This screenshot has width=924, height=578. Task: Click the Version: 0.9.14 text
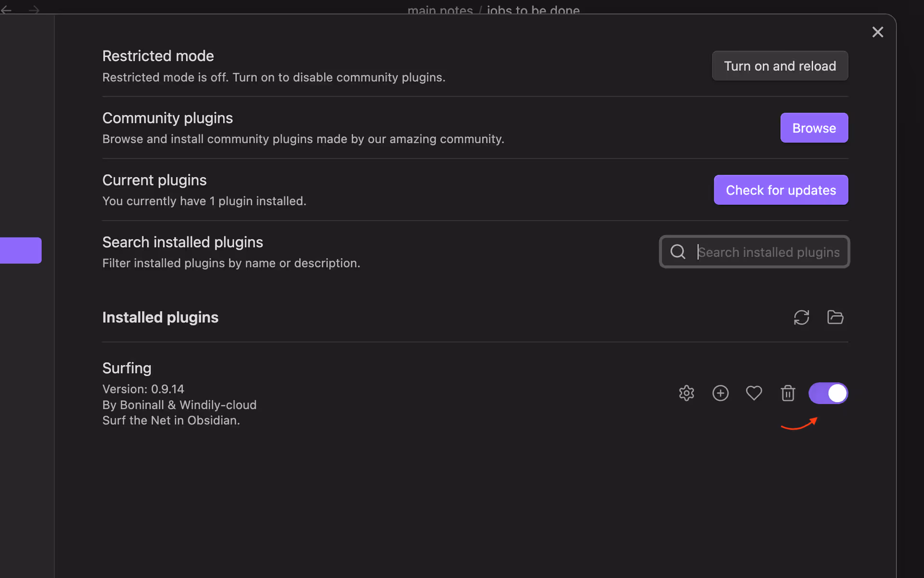(x=143, y=389)
